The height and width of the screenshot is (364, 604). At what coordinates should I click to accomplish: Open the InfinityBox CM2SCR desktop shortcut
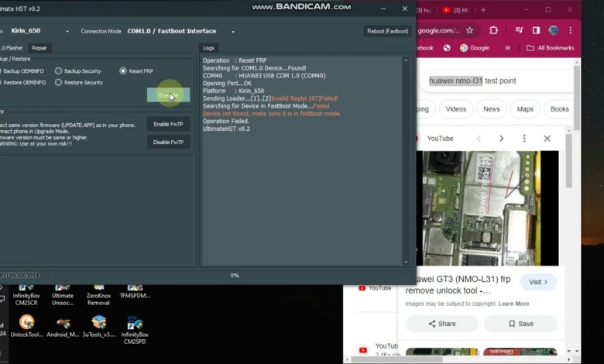point(26,295)
